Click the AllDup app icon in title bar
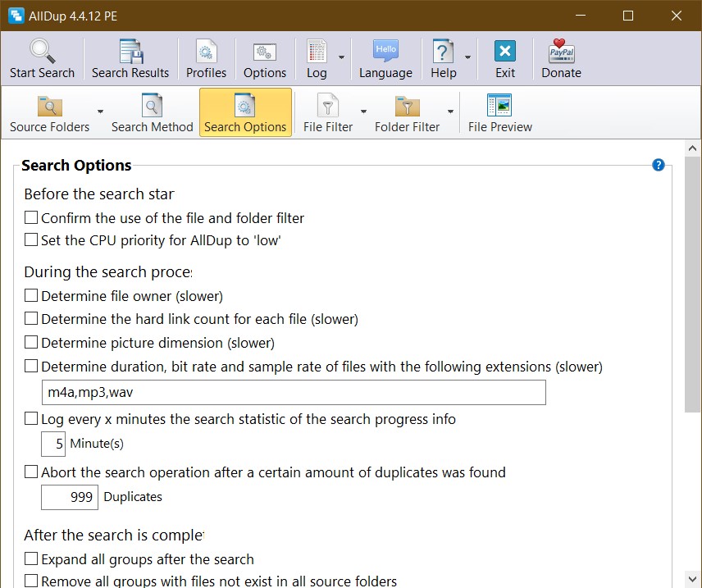The image size is (702, 588). click(x=16, y=16)
